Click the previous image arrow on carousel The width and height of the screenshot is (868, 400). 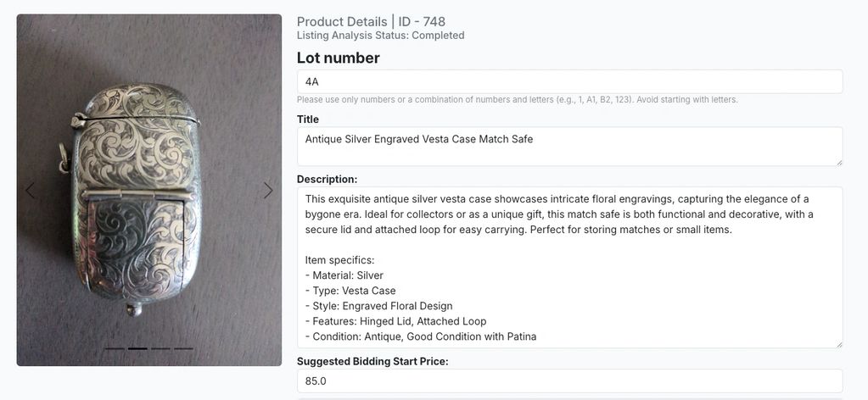pos(31,191)
